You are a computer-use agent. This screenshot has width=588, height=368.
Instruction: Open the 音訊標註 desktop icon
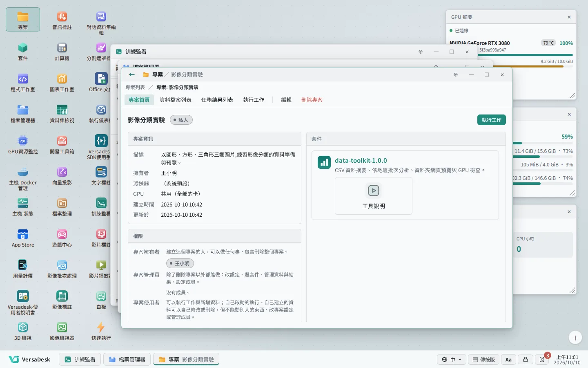(62, 20)
